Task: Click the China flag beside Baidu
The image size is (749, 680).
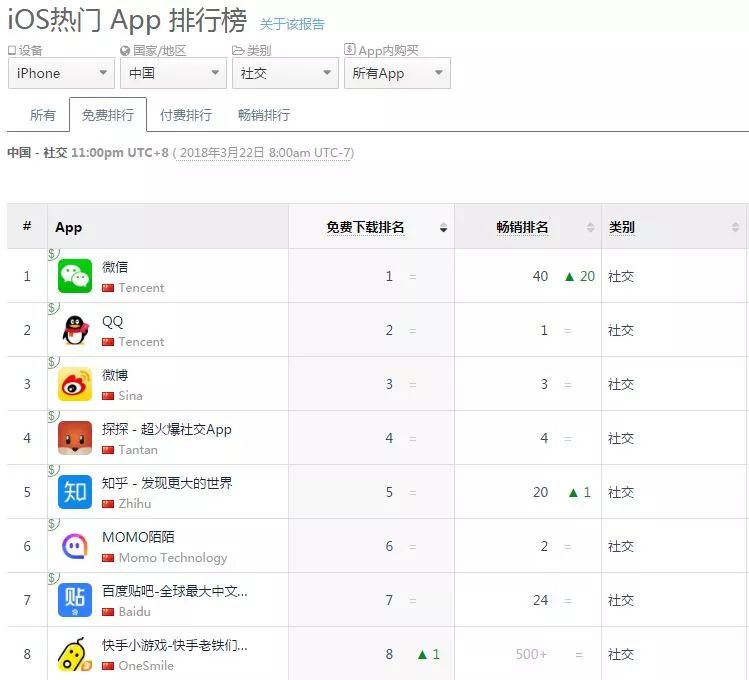Action: point(108,612)
